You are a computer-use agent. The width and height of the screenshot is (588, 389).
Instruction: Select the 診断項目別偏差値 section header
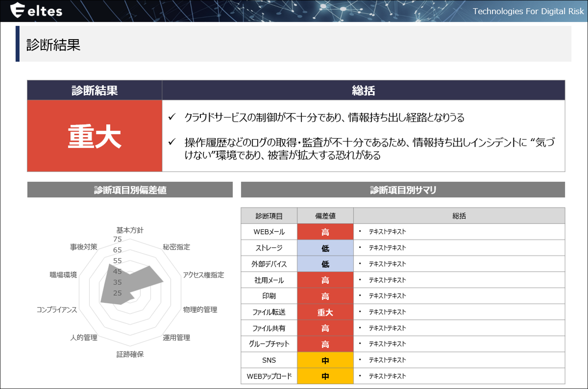[130, 190]
